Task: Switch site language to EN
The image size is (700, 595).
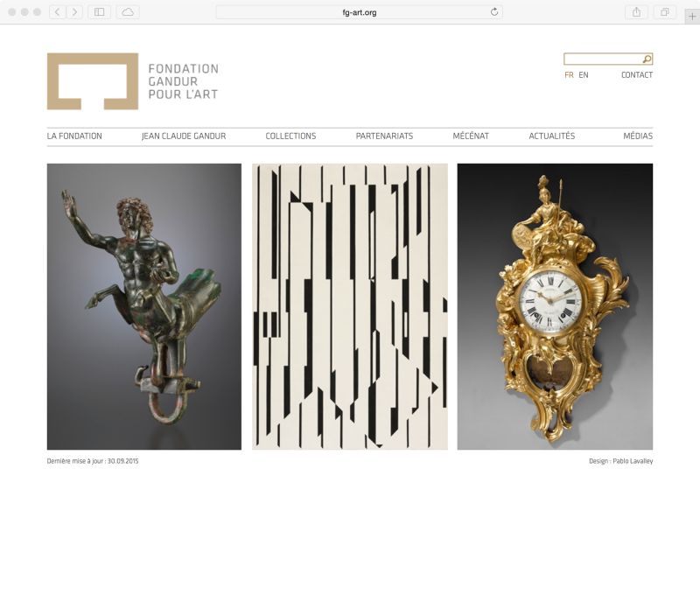Action: [584, 75]
